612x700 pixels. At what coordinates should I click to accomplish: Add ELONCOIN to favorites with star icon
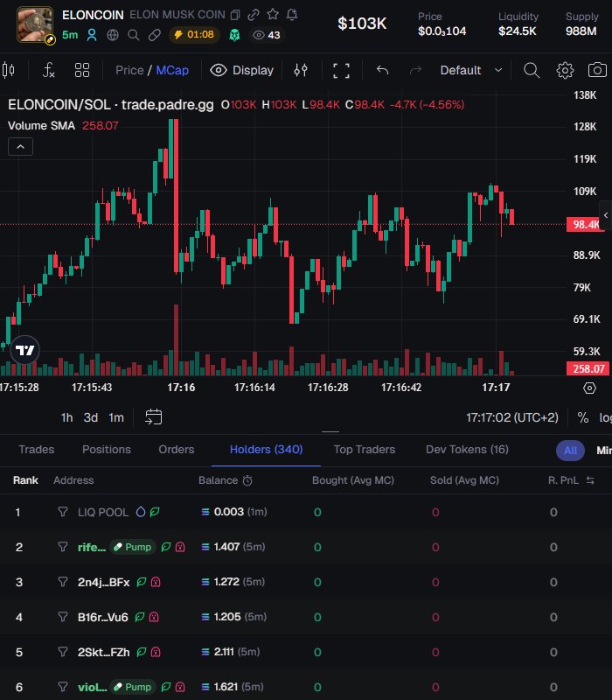[273, 14]
